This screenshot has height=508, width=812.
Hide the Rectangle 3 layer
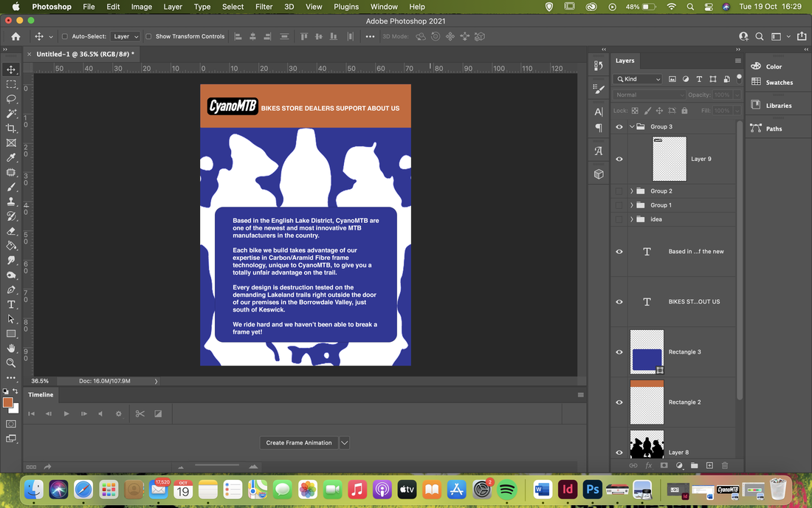(619, 352)
